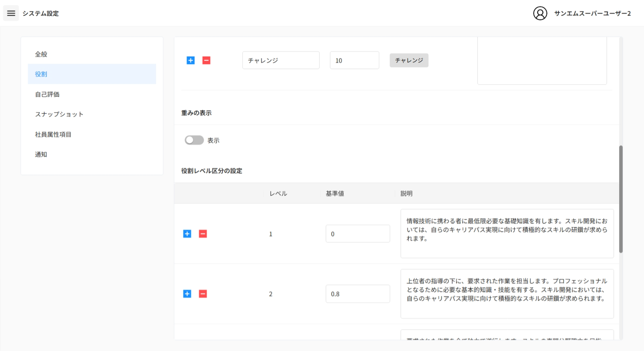Image resolution: width=644 pixels, height=351 pixels.
Task: Click the level number 2 cell
Action: (271, 294)
